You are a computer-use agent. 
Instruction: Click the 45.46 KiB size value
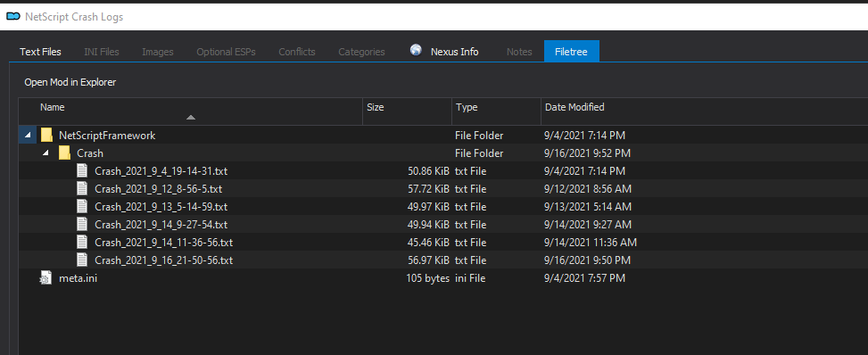[428, 242]
